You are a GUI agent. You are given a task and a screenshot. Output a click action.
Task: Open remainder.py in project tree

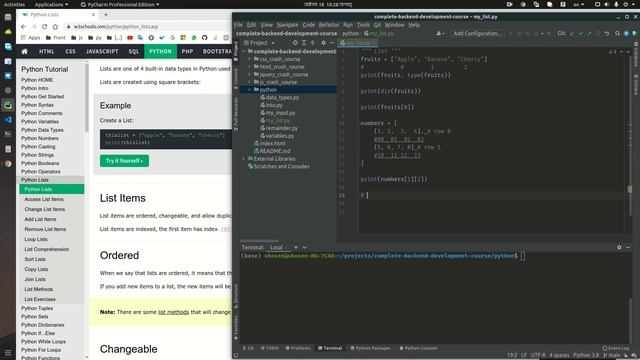click(x=282, y=128)
